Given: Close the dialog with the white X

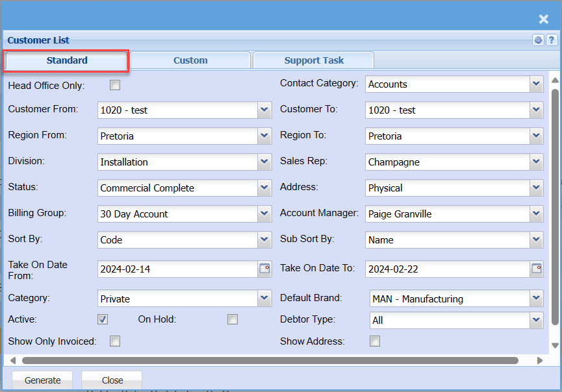Looking at the screenshot, I should click(544, 19).
